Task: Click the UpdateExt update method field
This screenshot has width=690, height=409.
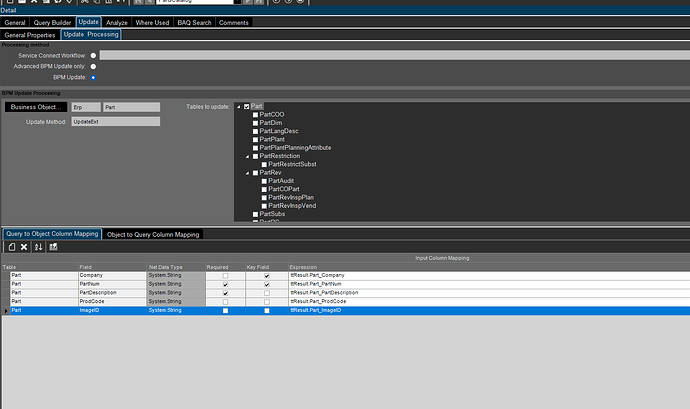Action: click(x=116, y=122)
